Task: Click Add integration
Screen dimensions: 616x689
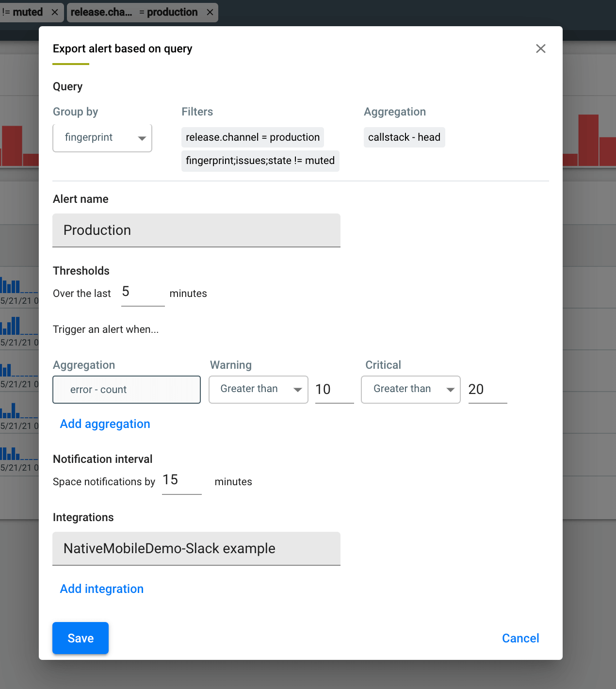Action: pos(101,589)
